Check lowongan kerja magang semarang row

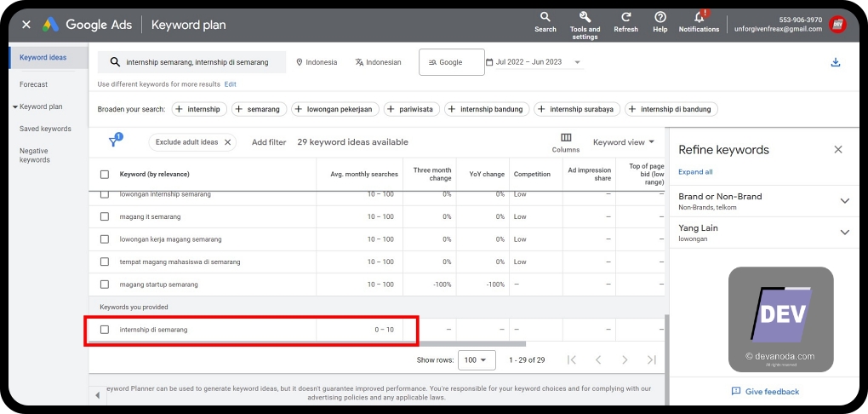[105, 239]
